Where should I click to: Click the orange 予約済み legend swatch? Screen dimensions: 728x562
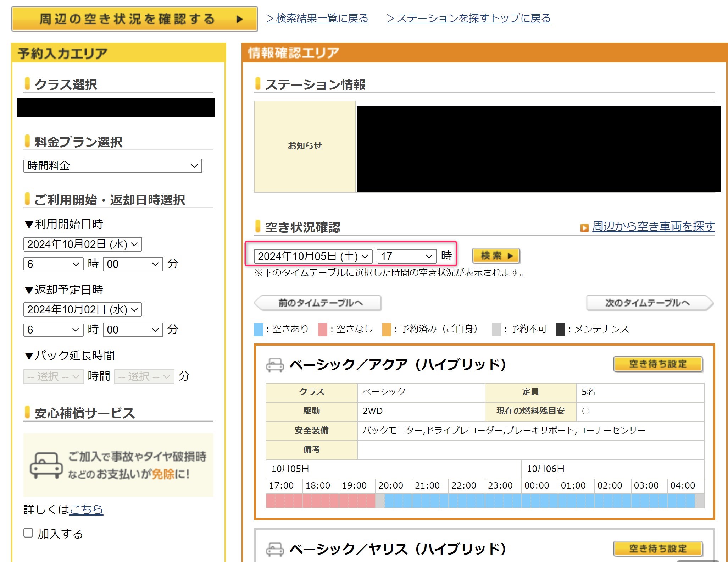tap(387, 329)
